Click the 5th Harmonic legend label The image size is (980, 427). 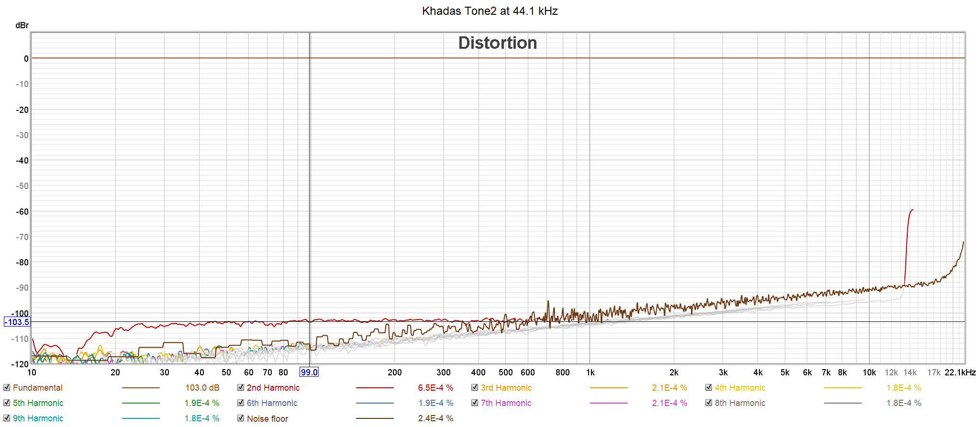click(x=38, y=403)
